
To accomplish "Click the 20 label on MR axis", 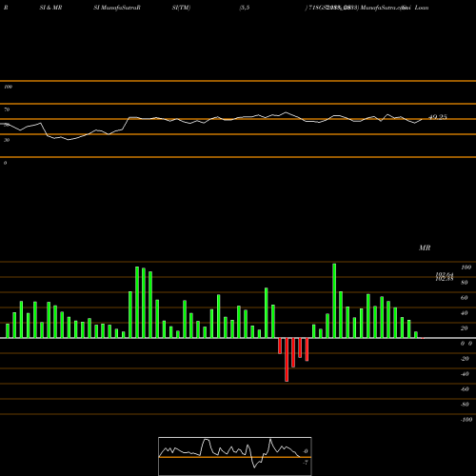I will click(x=465, y=328).
